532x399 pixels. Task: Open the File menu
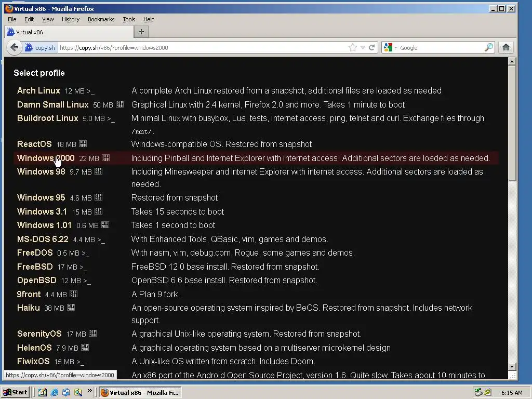(12, 19)
